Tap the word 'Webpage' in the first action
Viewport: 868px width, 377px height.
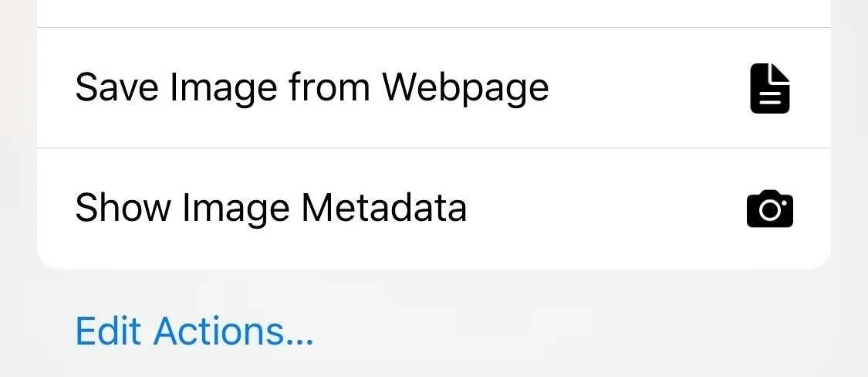click(465, 89)
